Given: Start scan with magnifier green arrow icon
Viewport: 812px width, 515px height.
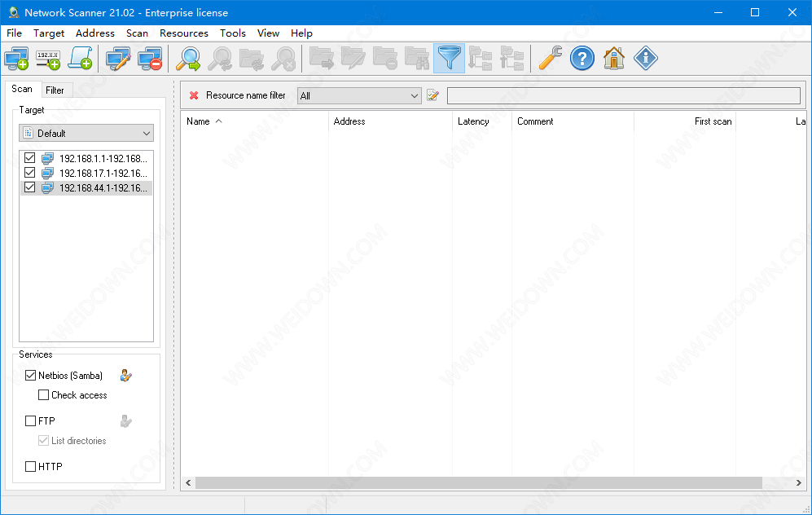Looking at the screenshot, I should (188, 58).
